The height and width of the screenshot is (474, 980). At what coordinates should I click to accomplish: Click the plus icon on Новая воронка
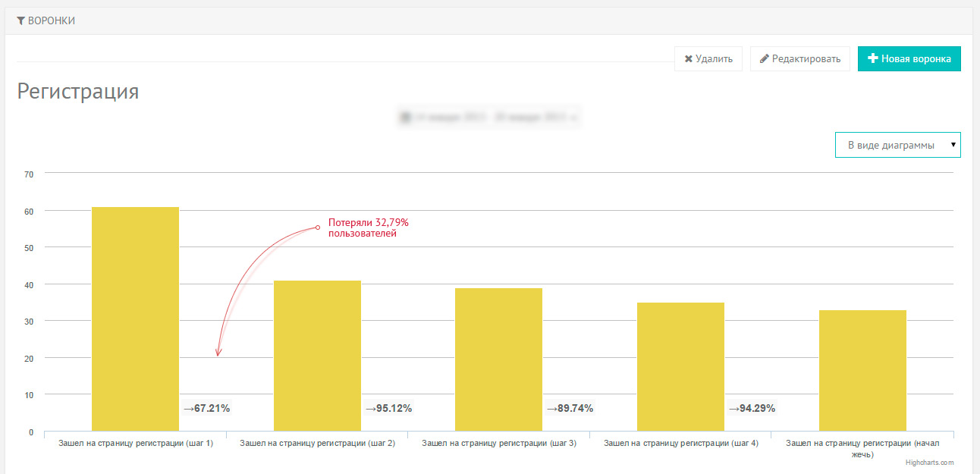coord(873,58)
